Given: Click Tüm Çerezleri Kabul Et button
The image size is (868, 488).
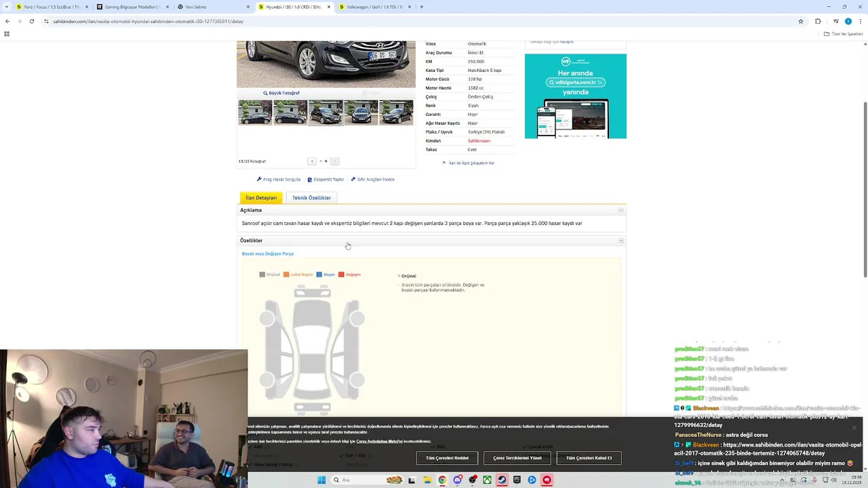Looking at the screenshot, I should tap(589, 458).
